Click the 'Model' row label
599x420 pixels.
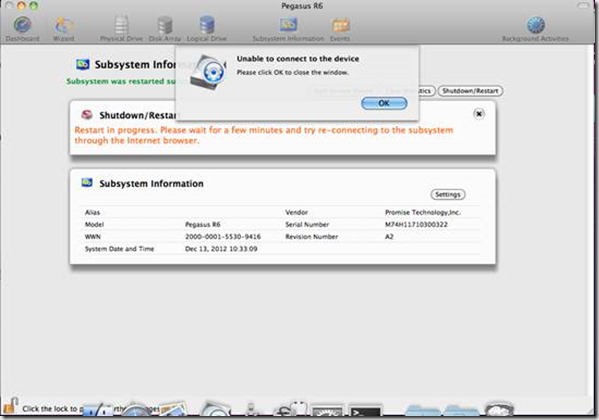click(x=94, y=224)
